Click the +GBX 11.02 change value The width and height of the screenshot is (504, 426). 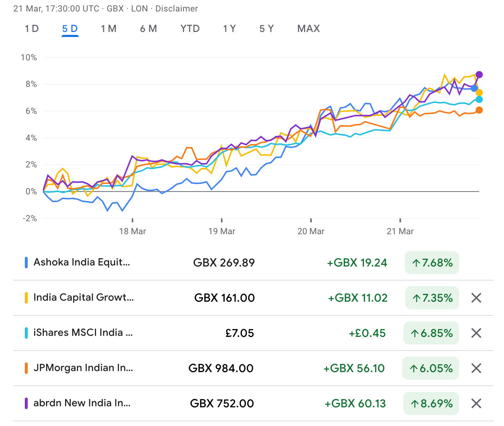pos(358,298)
